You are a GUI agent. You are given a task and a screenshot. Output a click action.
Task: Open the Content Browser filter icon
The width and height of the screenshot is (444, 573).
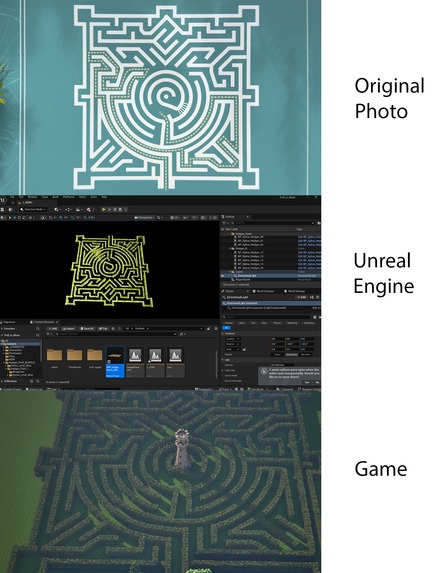pos(48,334)
